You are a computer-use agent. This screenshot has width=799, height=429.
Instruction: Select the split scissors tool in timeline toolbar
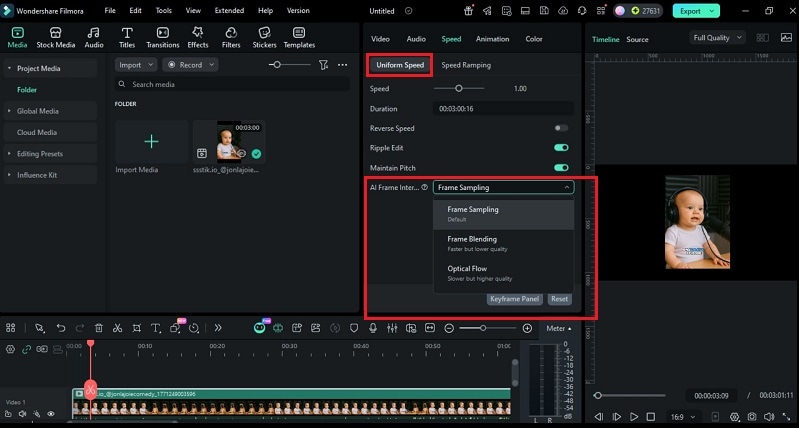[117, 328]
